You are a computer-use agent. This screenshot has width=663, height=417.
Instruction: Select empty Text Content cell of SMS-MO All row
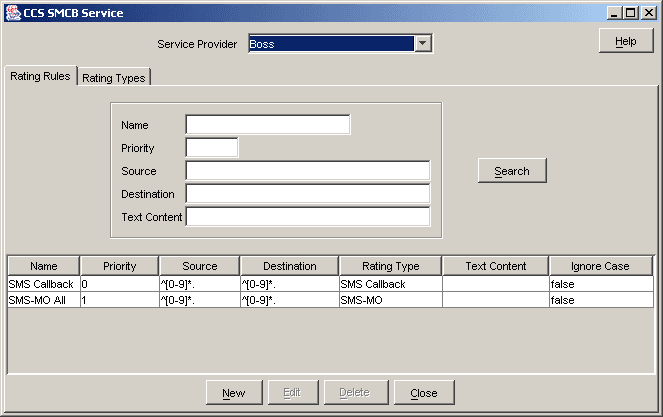(496, 300)
